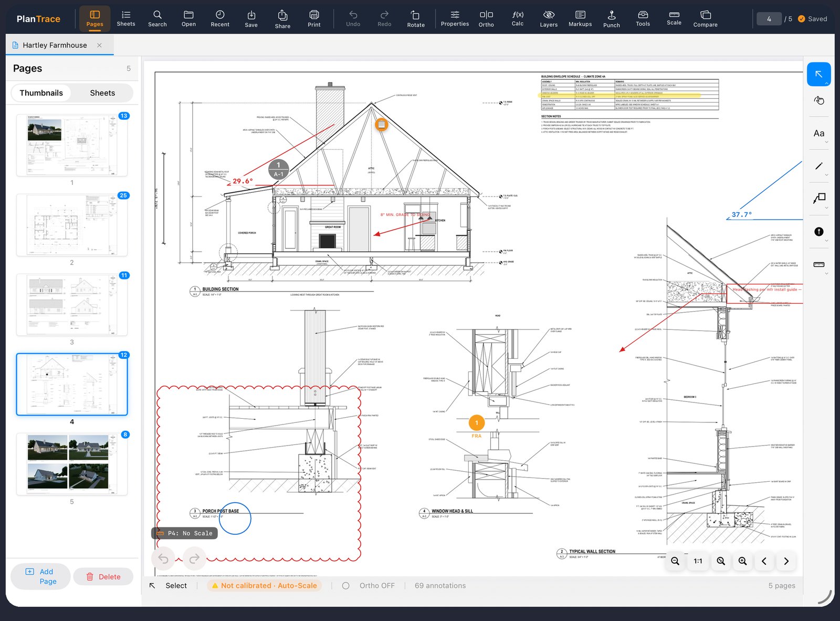Screen dimensions: 840x621
Task: Select the pan hand tool
Action: point(819,100)
